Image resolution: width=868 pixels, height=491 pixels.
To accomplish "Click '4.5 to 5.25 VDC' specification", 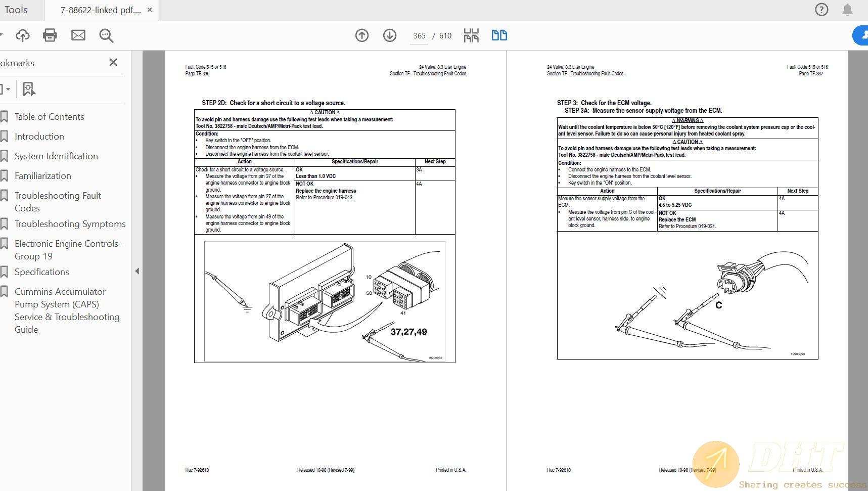I will 675,205.
